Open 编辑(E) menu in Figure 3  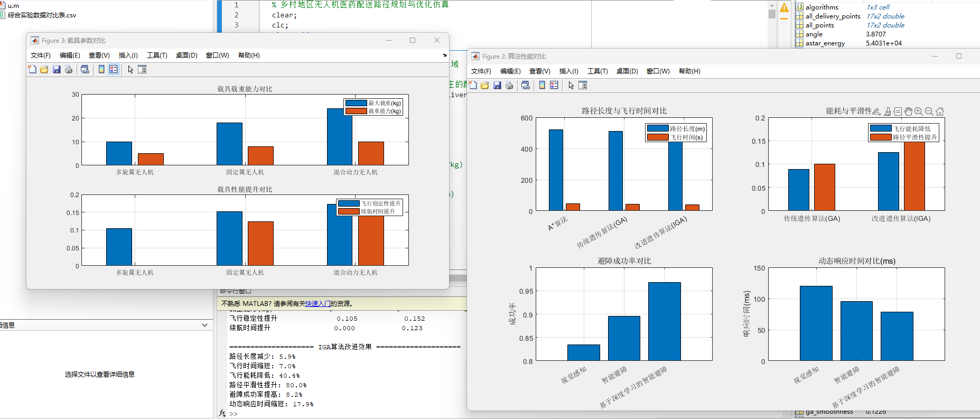70,55
